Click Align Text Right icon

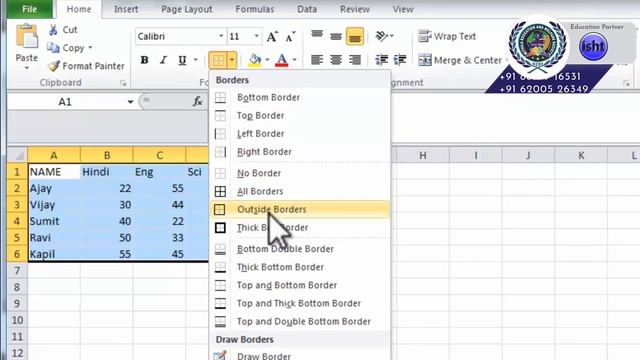[x=355, y=60]
